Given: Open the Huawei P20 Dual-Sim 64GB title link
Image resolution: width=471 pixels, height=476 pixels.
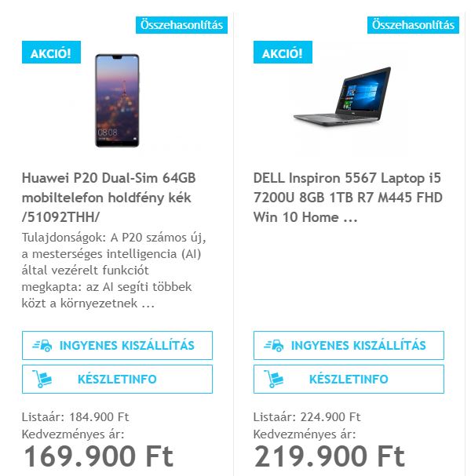Looking at the screenshot, I should [106, 198].
